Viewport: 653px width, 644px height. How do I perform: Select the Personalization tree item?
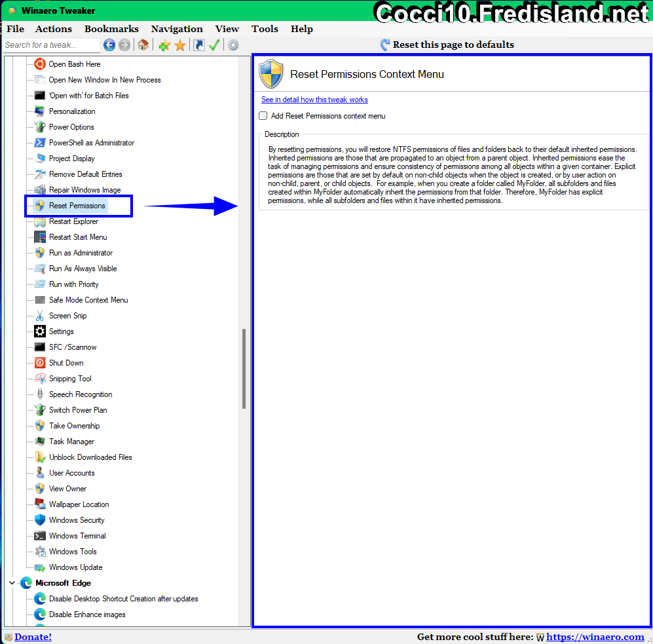tap(72, 111)
